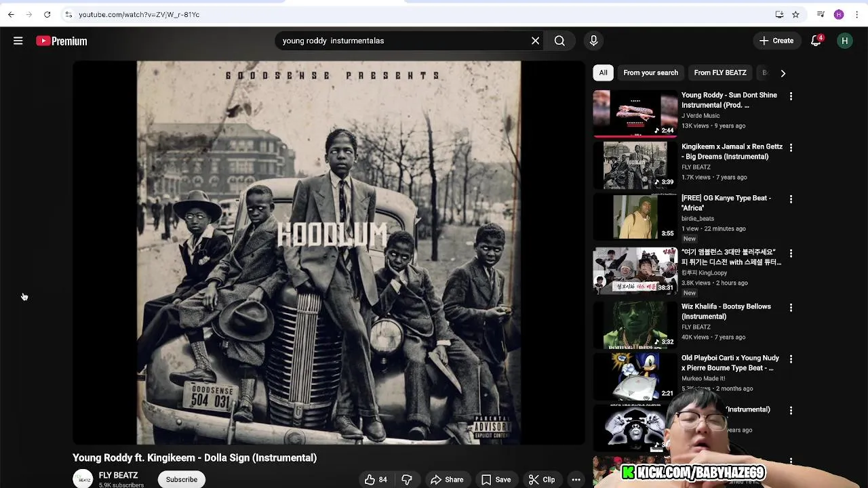Clear the search box with X icon
The image size is (868, 488).
[535, 41]
